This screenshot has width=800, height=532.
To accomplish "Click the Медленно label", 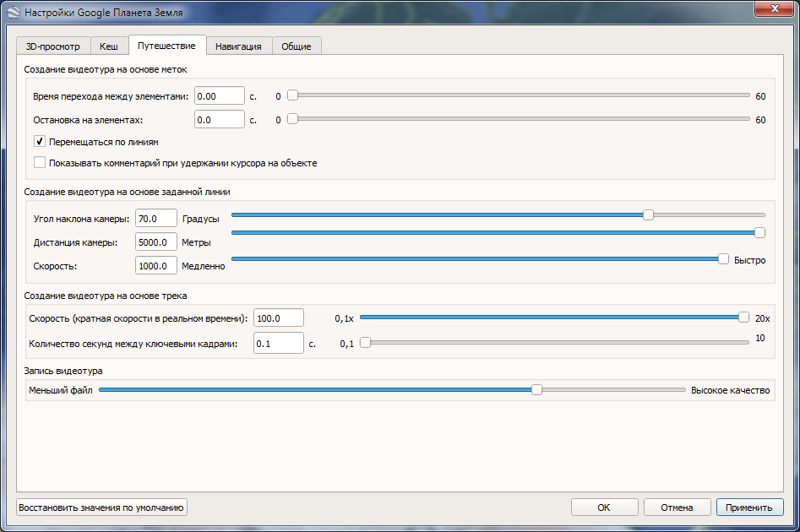I will [x=203, y=266].
